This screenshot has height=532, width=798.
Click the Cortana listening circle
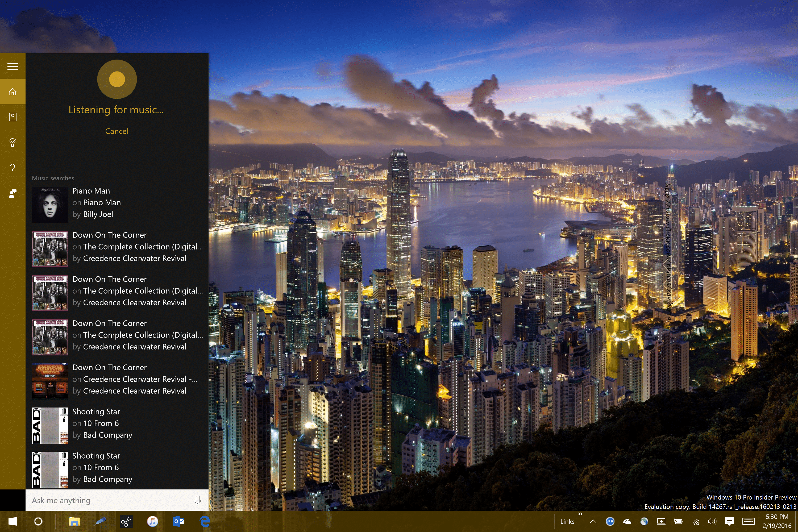coord(117,79)
